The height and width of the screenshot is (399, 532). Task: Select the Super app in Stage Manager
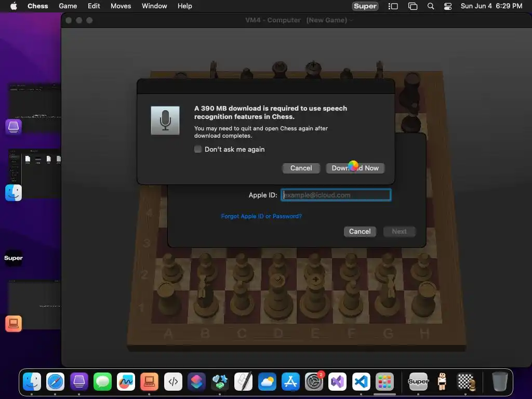pyautogui.click(x=14, y=258)
